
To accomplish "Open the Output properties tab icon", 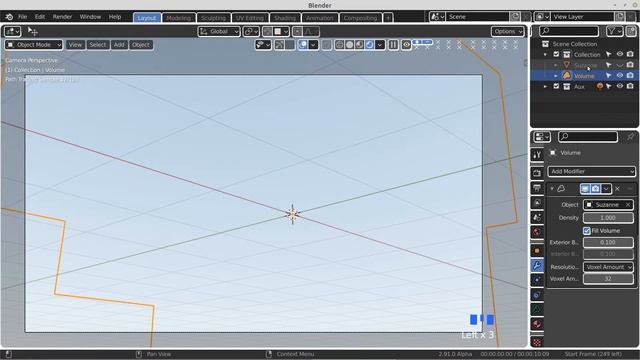I will [537, 188].
